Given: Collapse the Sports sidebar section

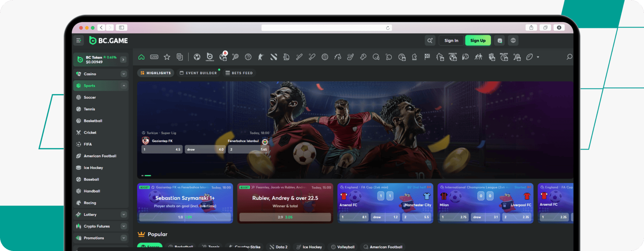Looking at the screenshot, I should point(123,86).
